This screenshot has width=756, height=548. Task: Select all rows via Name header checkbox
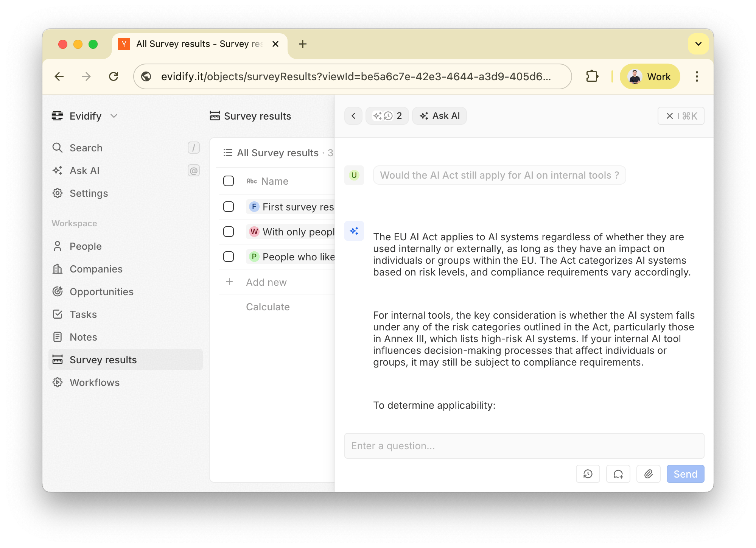[x=229, y=181]
